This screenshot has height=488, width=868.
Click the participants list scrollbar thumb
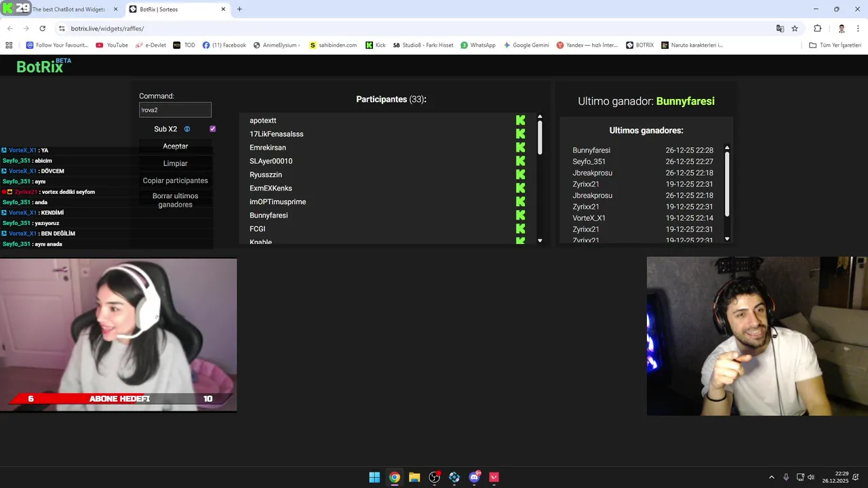tap(540, 138)
